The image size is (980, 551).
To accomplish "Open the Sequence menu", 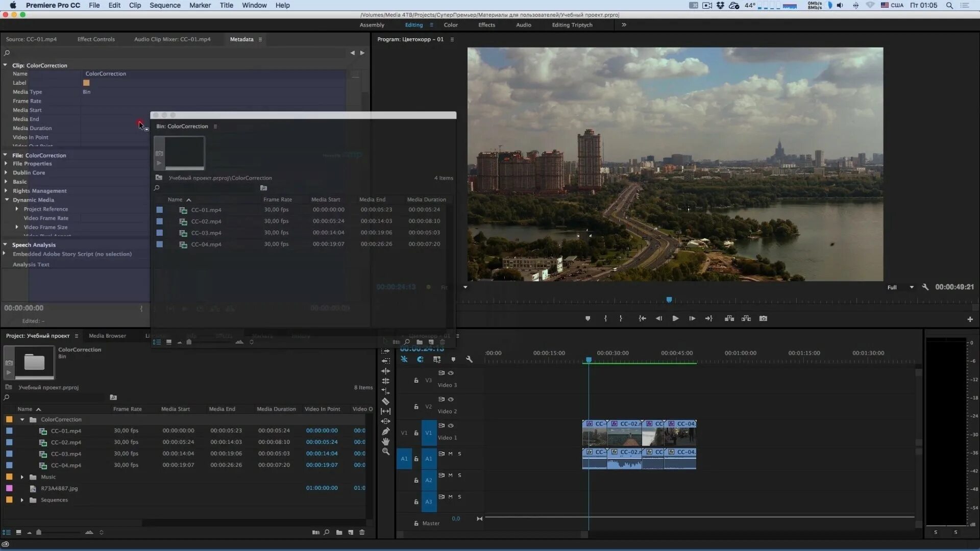I will (164, 5).
